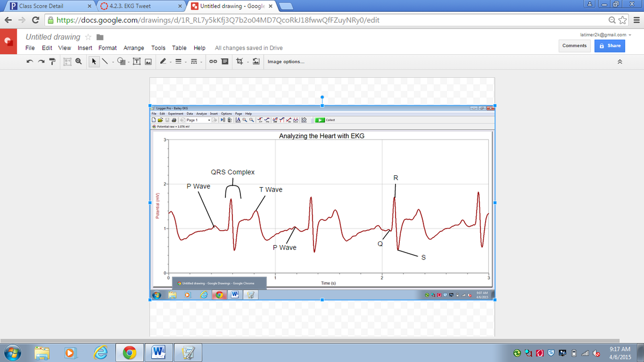Open the Shape tool
Viewport: 644px width, 362px height.
point(122,62)
